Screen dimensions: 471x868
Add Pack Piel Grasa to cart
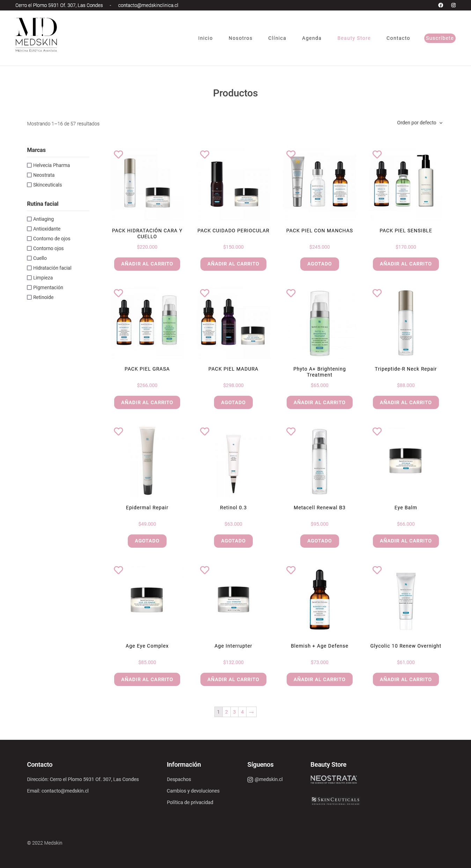147,402
